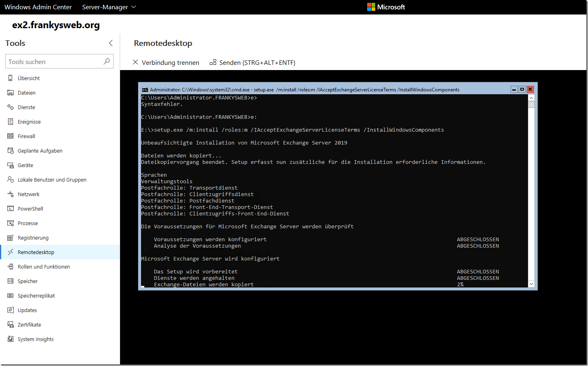Click the Speicher storage icon
The image size is (588, 366).
(x=10, y=281)
